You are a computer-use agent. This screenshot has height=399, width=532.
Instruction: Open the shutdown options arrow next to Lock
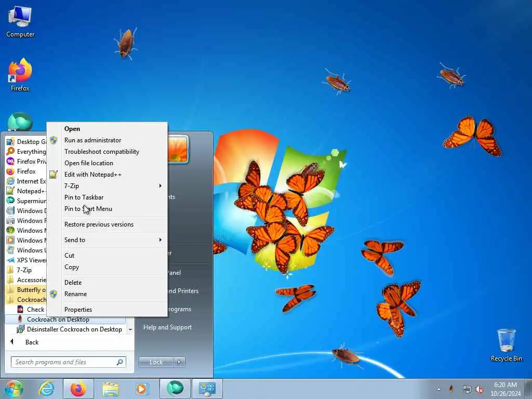click(x=179, y=362)
